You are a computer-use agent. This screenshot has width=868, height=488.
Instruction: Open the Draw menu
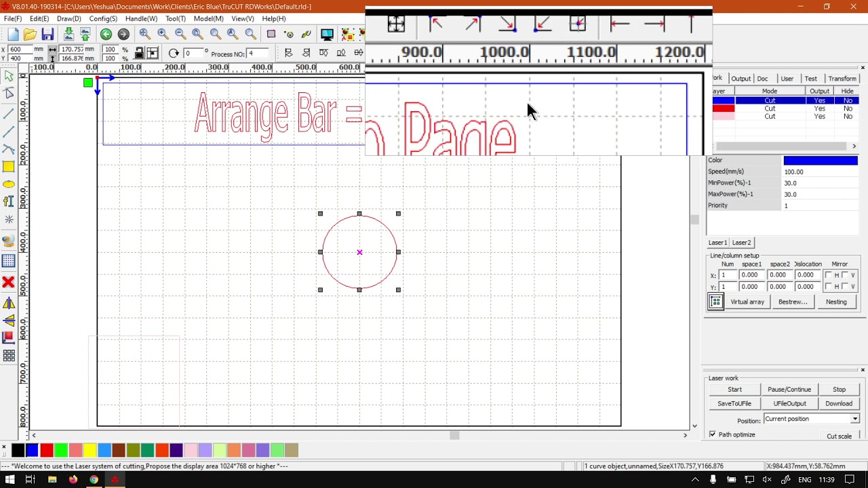click(68, 19)
